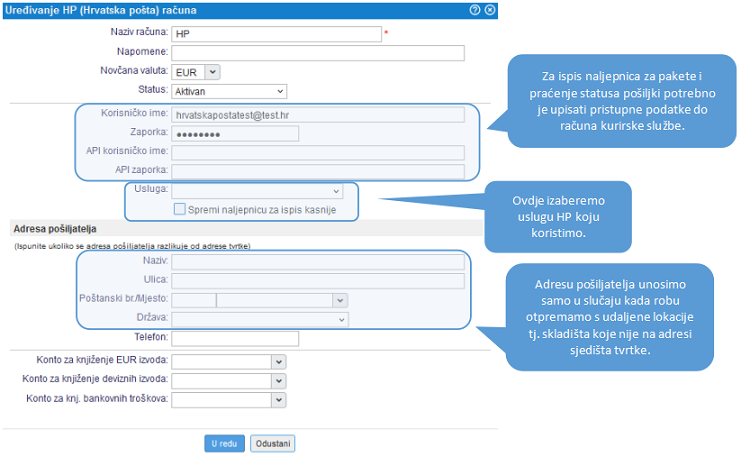Open the help icon in the title bar

click(x=475, y=10)
